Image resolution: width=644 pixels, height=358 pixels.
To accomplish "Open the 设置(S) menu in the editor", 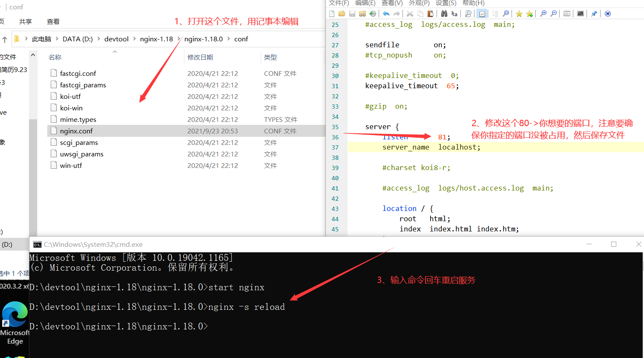I will [446, 3].
